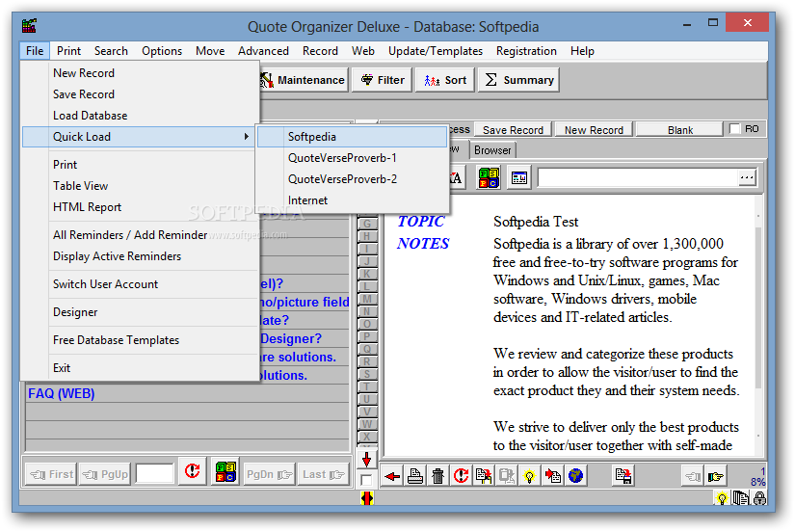This screenshot has width=795, height=532.
Task: Expand the Quick Load submenu arrow
Action: point(246,137)
